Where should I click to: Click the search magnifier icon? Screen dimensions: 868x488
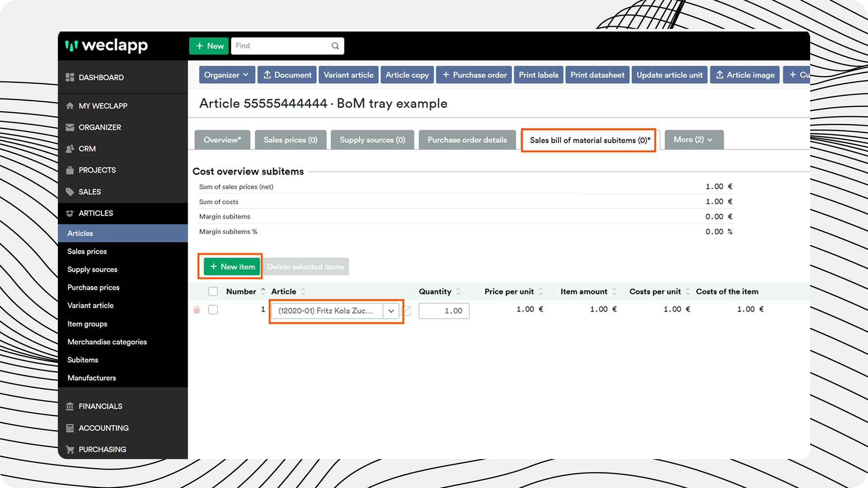[x=335, y=46]
